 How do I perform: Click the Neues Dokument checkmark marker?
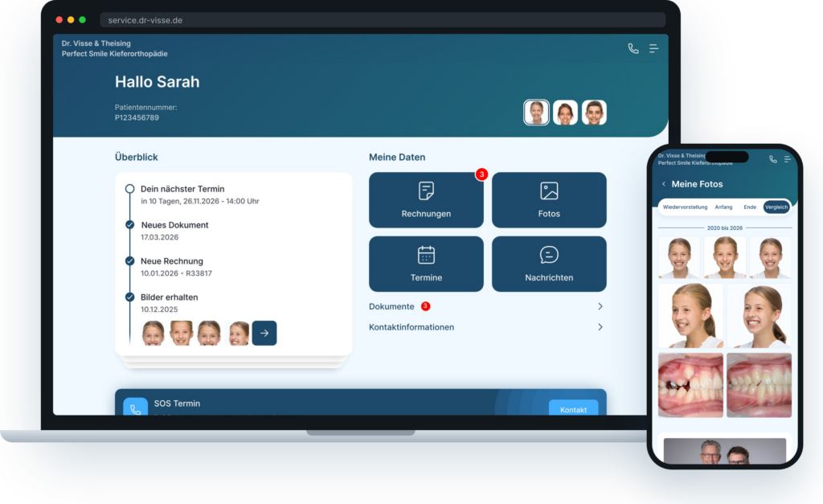(x=129, y=225)
